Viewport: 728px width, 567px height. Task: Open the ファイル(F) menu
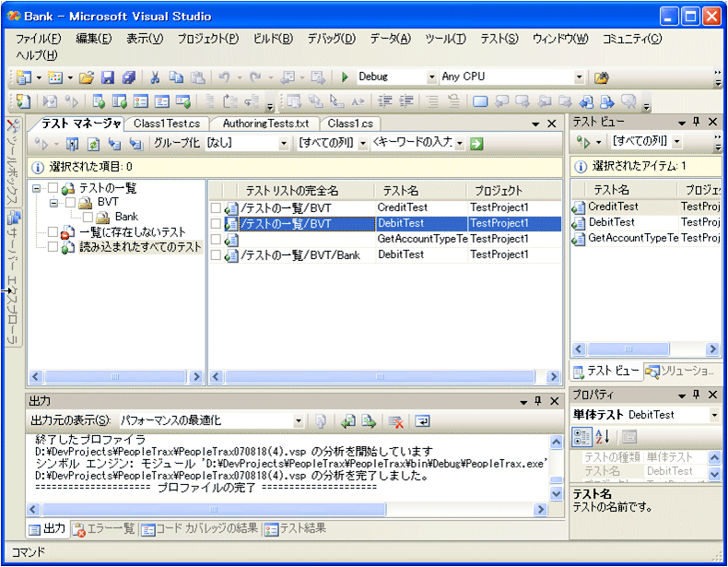pyautogui.click(x=39, y=39)
